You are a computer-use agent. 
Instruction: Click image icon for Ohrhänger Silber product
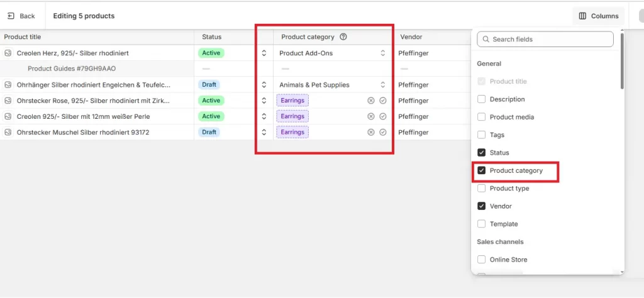(8, 85)
